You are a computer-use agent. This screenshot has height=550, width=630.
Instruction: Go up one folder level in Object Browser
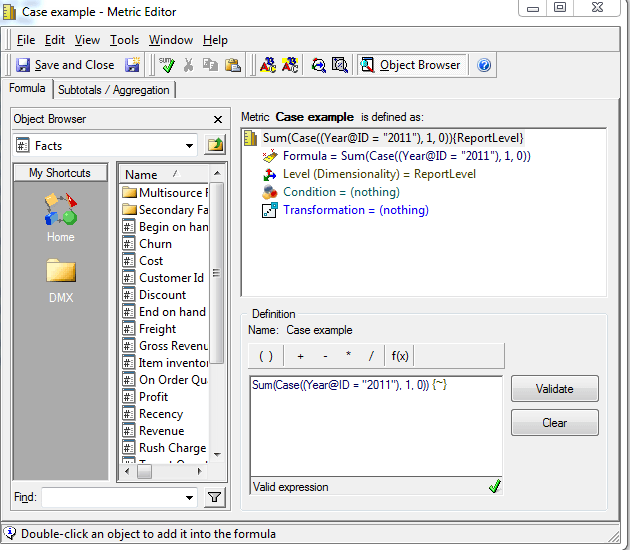[215, 146]
